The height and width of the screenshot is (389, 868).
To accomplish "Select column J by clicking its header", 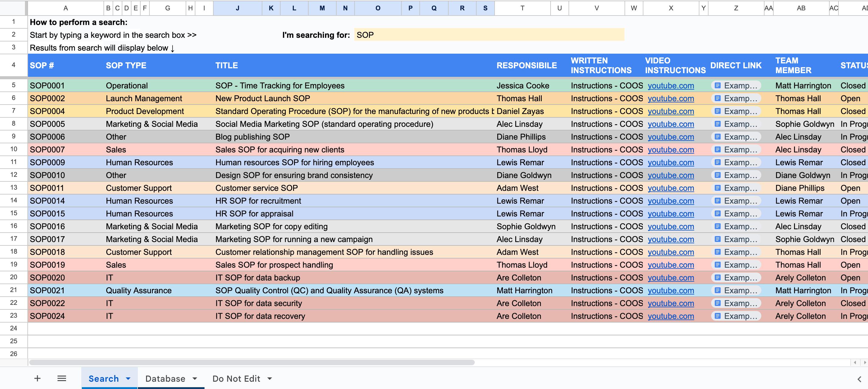I will tap(238, 8).
